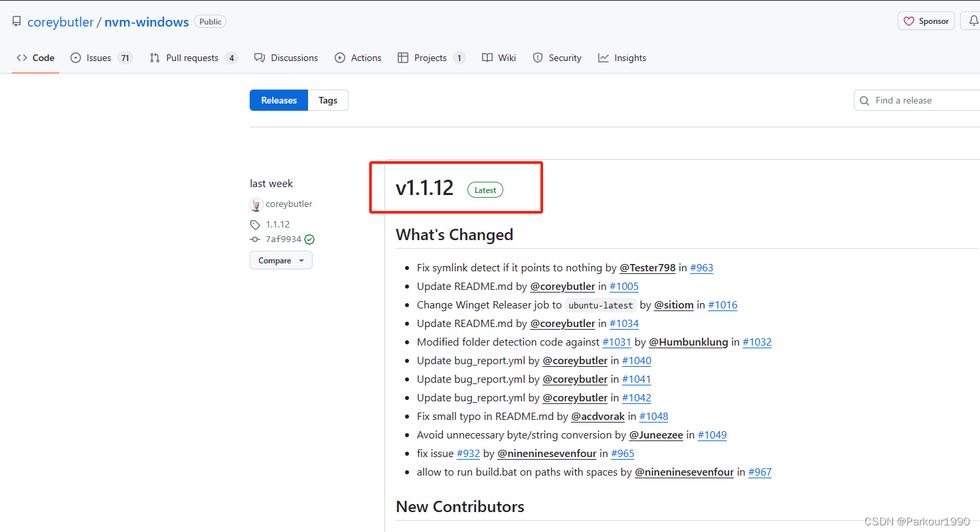Screen dimensions: 980x532
Task: Open pull request #1041
Action: tap(637, 379)
